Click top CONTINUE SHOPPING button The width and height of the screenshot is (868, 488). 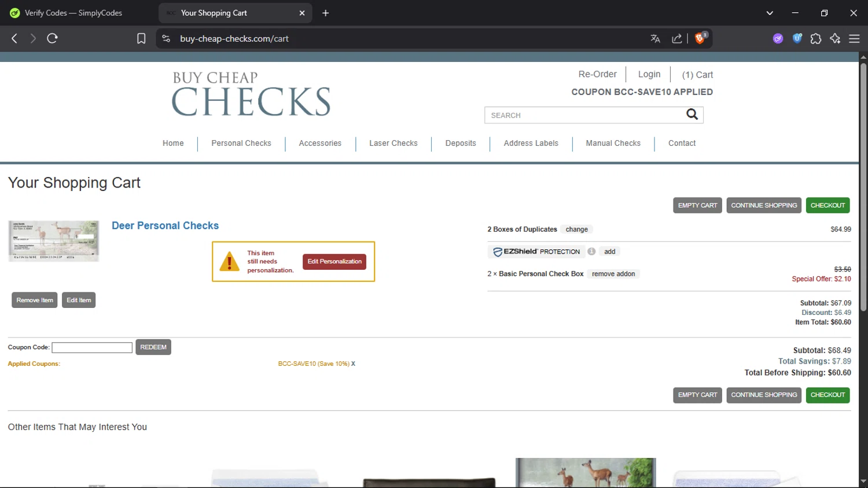(764, 206)
